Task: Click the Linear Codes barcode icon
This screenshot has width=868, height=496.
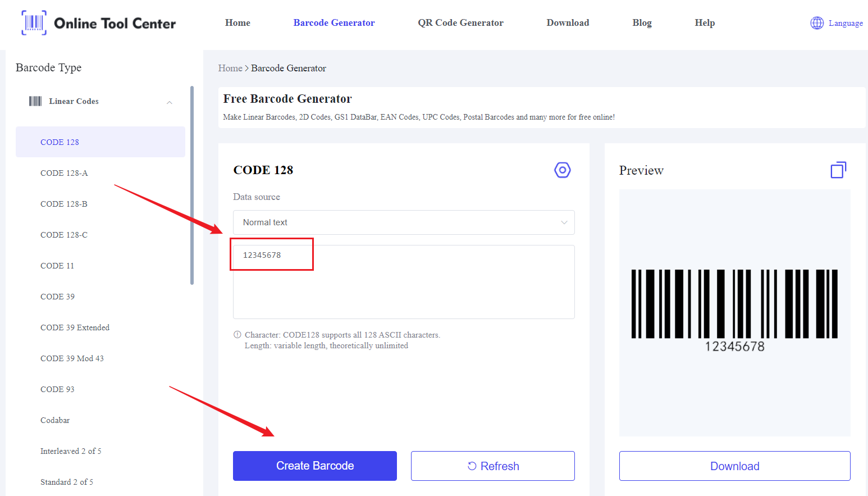Action: tap(35, 101)
